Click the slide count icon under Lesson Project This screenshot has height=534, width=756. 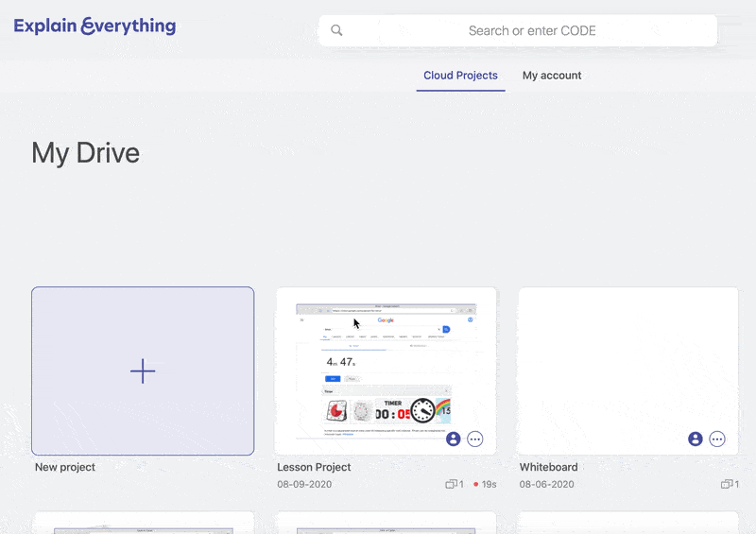452,484
